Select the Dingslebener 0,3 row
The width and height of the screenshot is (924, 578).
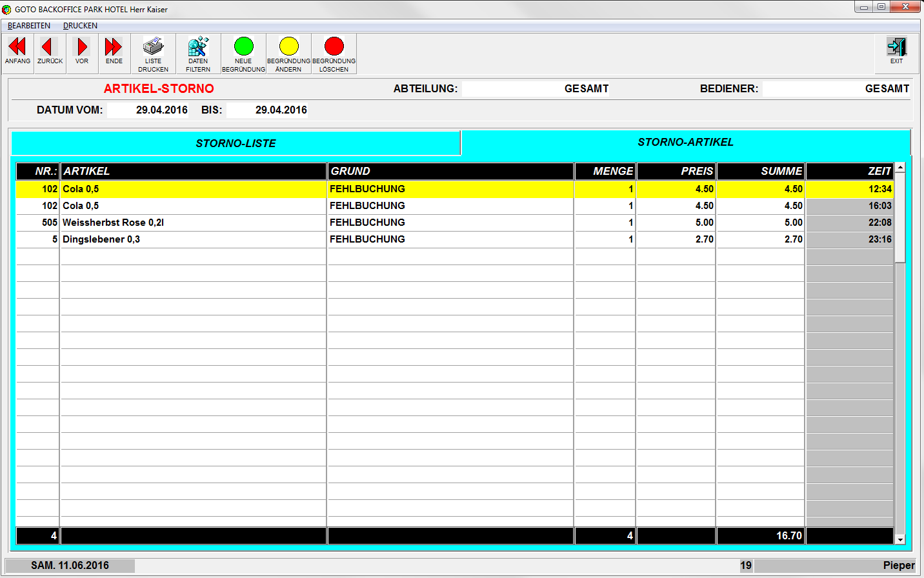(x=194, y=239)
